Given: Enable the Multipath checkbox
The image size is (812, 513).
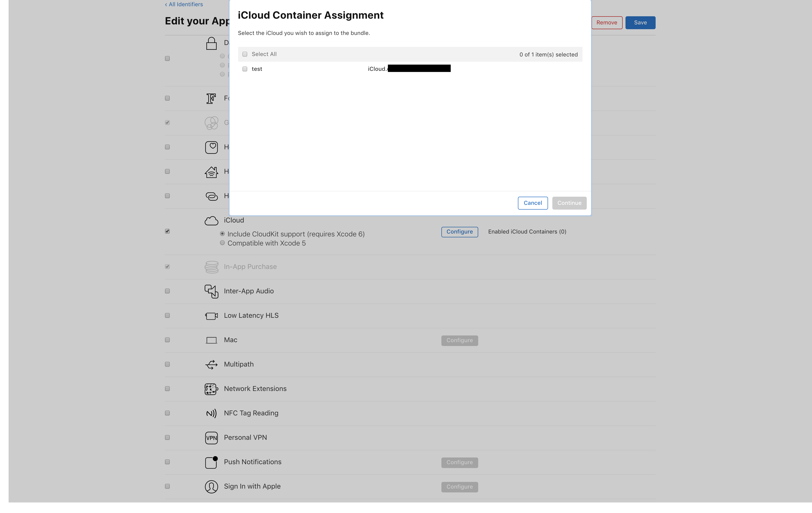Looking at the screenshot, I should click(x=167, y=364).
